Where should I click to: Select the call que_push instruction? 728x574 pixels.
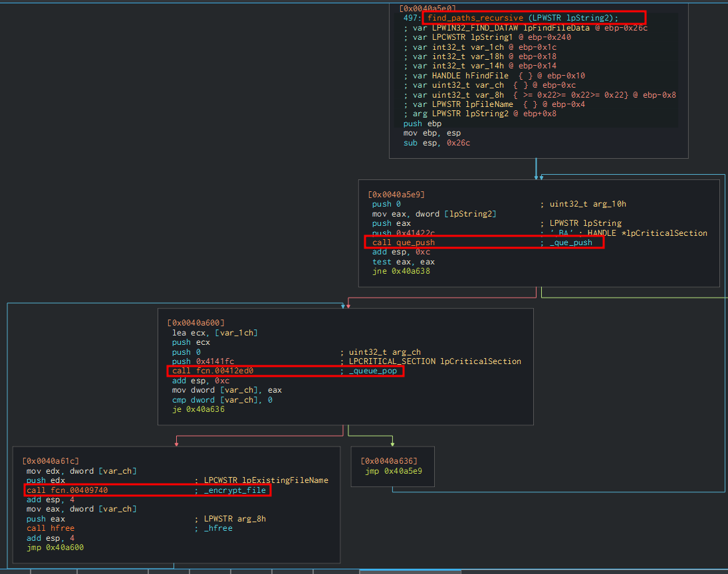403,242
